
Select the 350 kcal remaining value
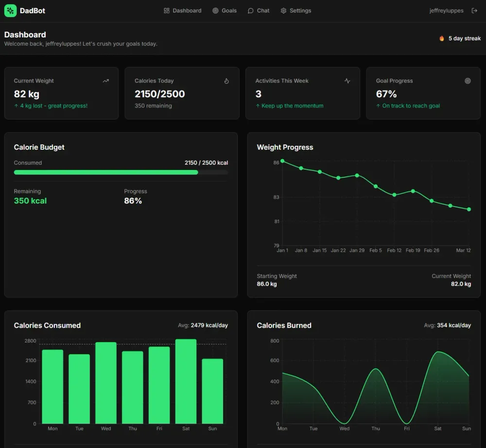point(30,201)
